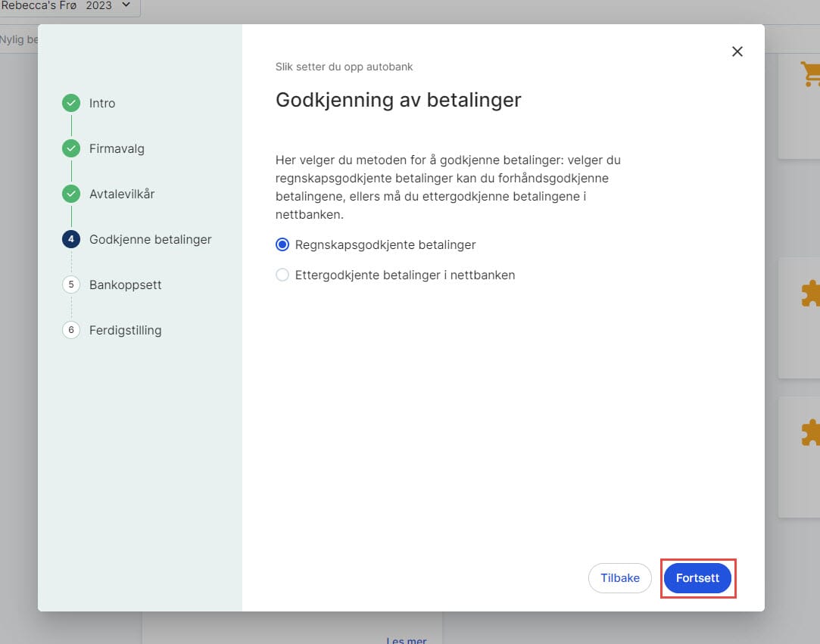The height and width of the screenshot is (644, 820).
Task: Click the dark number 4 step circle
Action: click(71, 239)
